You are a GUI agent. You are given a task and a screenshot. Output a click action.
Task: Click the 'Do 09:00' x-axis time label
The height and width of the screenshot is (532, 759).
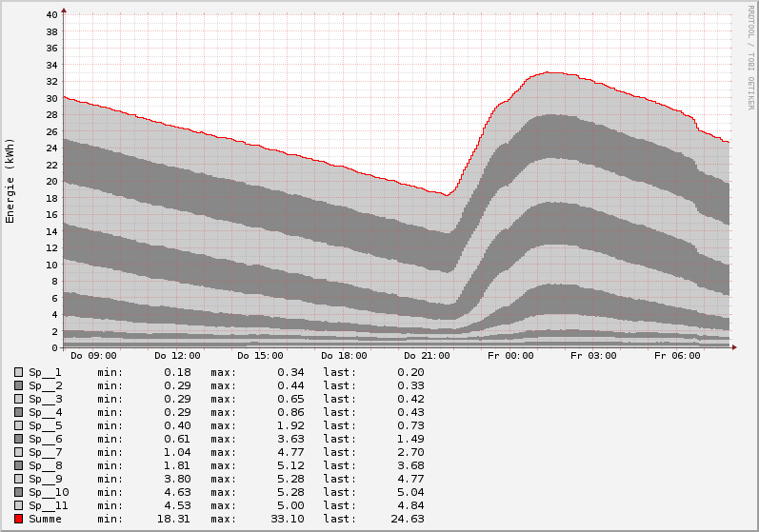point(93,356)
